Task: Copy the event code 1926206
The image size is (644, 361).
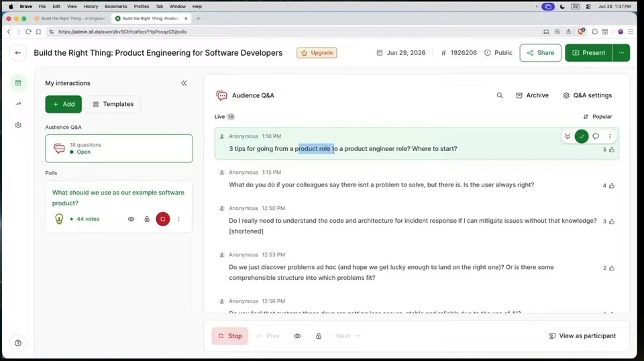Action: coord(459,53)
